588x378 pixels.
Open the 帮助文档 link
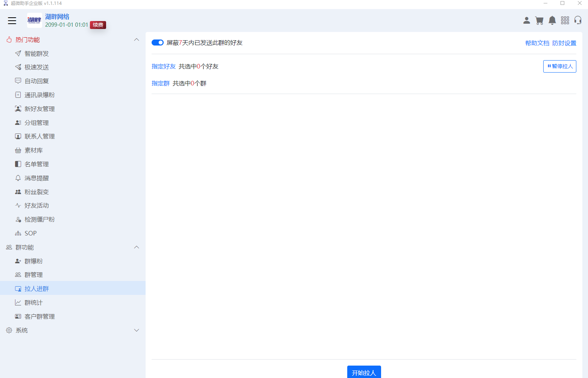(537, 43)
